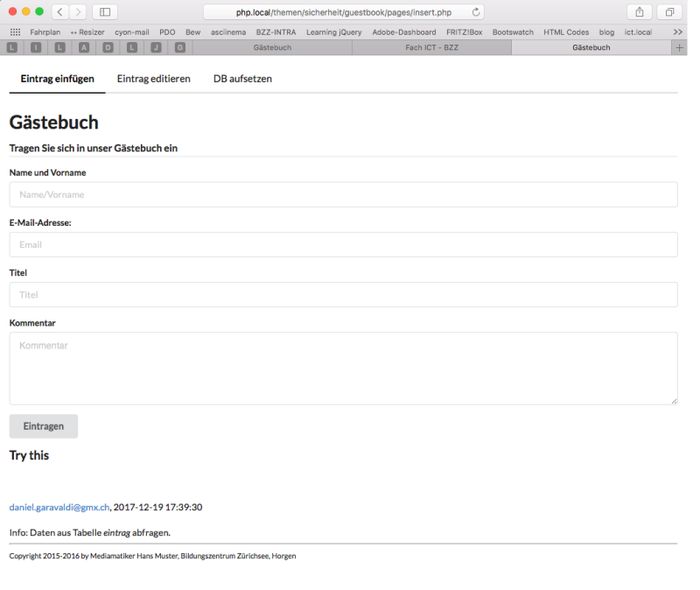This screenshot has width=700, height=590.
Task: Open the Share menu icon
Action: coord(639,13)
